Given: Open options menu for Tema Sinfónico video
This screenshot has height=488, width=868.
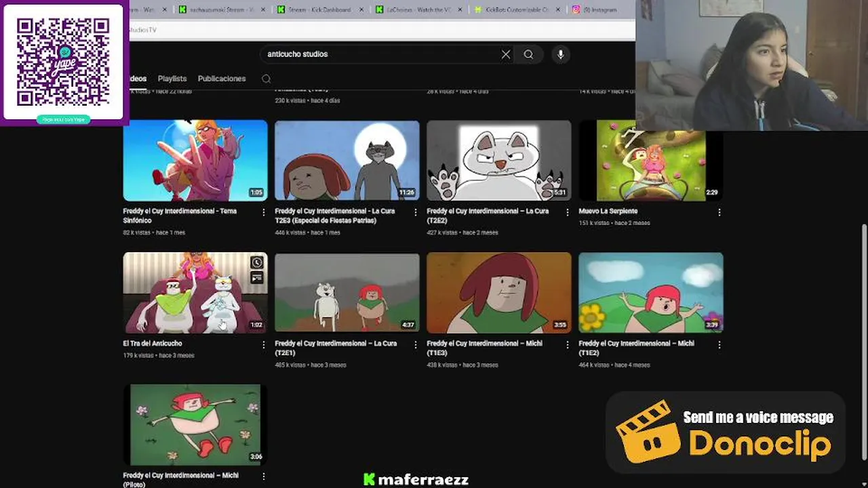Looking at the screenshot, I should (x=264, y=212).
